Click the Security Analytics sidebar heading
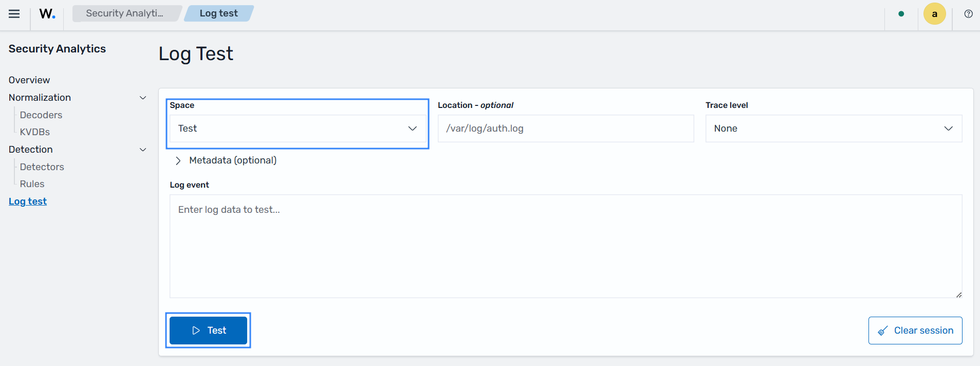 click(57, 49)
